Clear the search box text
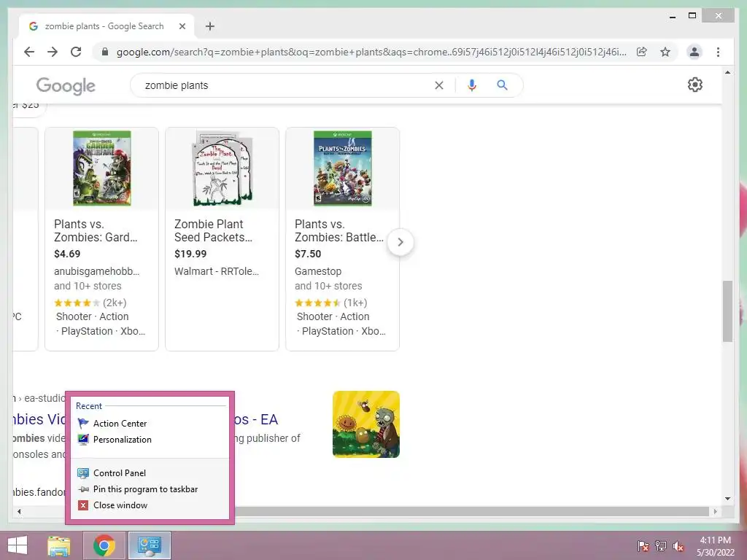This screenshot has height=560, width=747. (x=438, y=85)
